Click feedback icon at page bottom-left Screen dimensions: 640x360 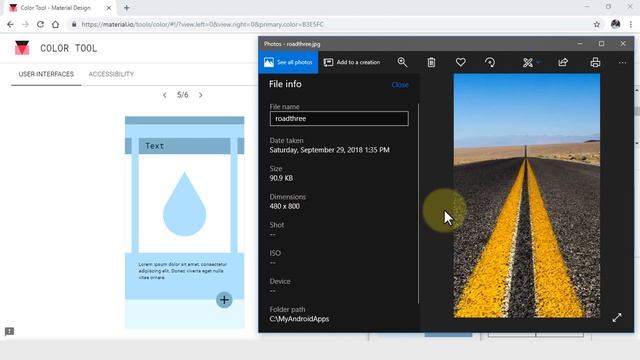9,331
